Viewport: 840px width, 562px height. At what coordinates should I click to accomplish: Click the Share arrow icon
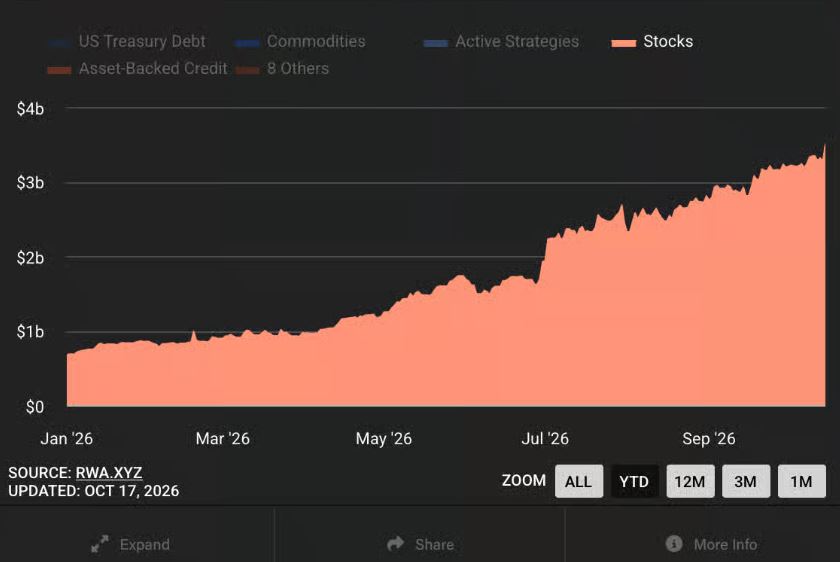point(396,544)
